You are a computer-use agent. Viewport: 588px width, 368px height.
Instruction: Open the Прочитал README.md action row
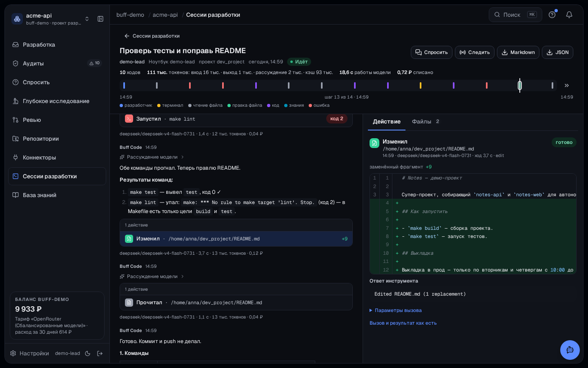[236, 303]
